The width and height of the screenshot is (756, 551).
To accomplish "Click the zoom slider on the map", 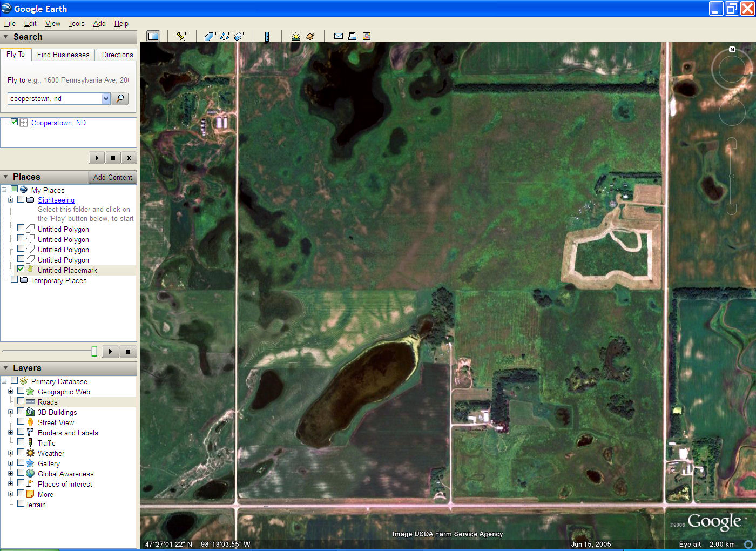I will [732, 176].
